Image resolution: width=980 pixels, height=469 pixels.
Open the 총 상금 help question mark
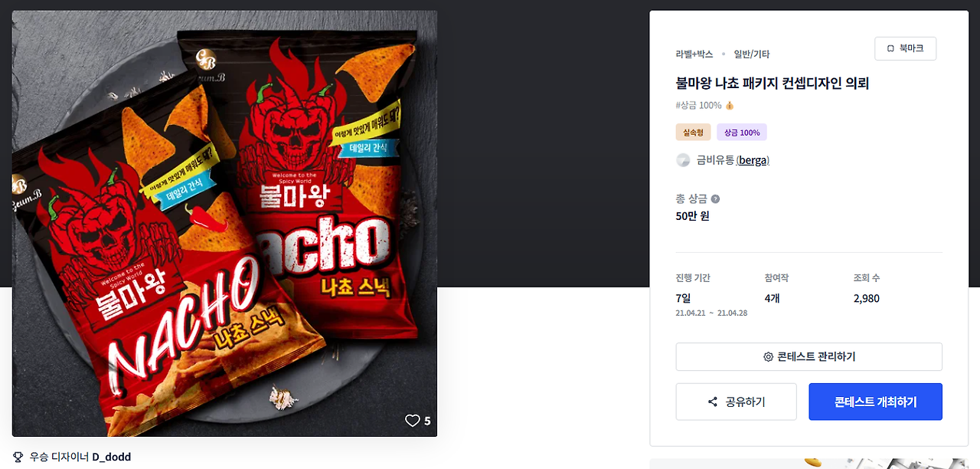pos(715,199)
